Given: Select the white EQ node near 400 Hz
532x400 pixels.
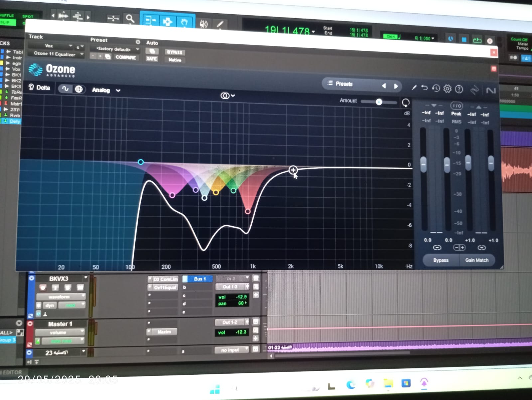Looking at the screenshot, I should click(x=204, y=198).
